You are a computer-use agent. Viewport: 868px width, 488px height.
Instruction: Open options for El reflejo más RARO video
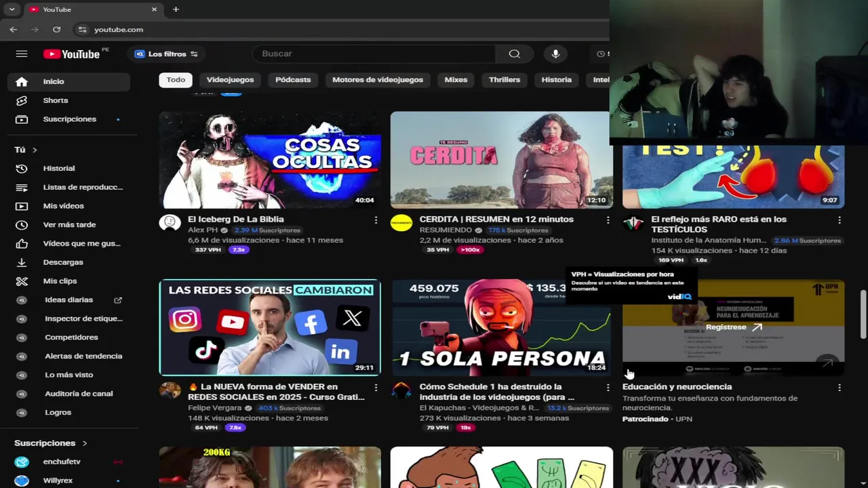click(x=840, y=220)
